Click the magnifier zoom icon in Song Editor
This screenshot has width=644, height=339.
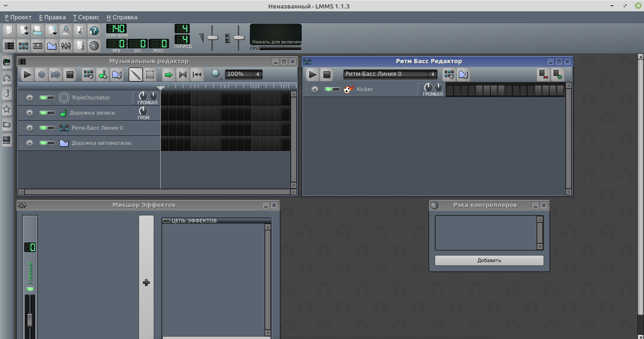click(217, 75)
